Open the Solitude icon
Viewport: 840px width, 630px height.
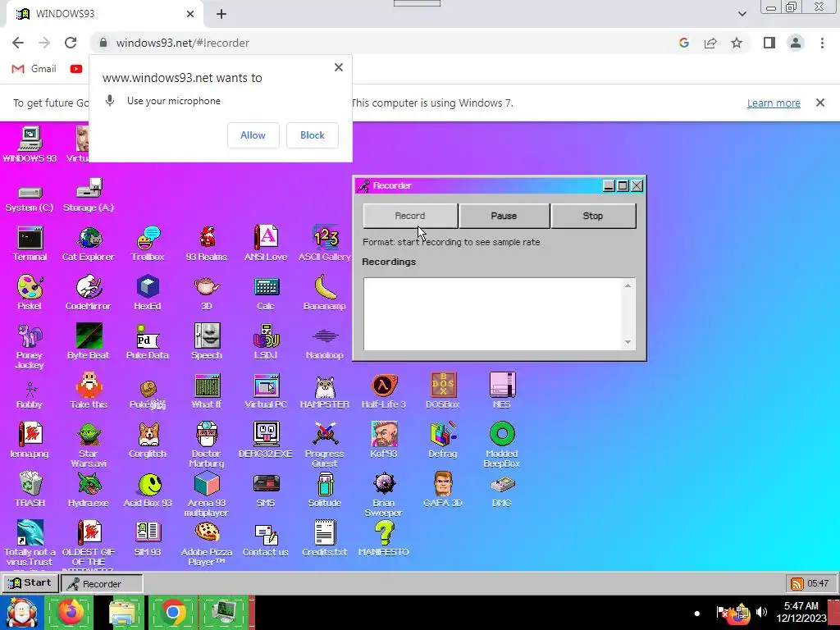click(x=325, y=489)
